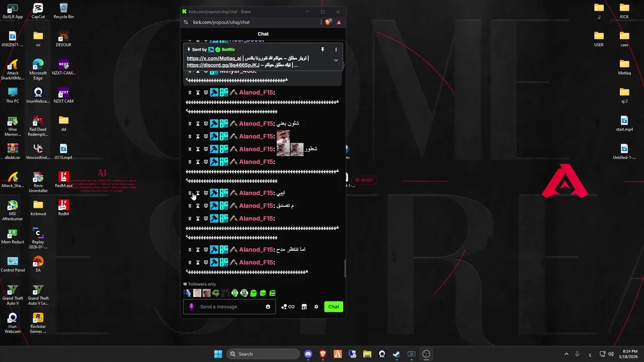Screen dimensions: 644x362
Task: Open Alanod_F15 profile on "م تصدق" row
Action: coord(257,206)
